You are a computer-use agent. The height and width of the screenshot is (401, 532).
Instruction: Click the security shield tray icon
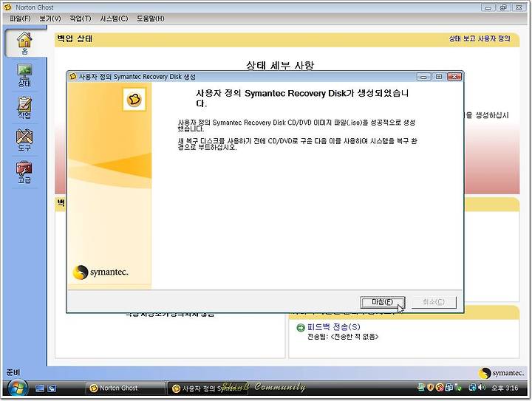pyautogui.click(x=430, y=387)
